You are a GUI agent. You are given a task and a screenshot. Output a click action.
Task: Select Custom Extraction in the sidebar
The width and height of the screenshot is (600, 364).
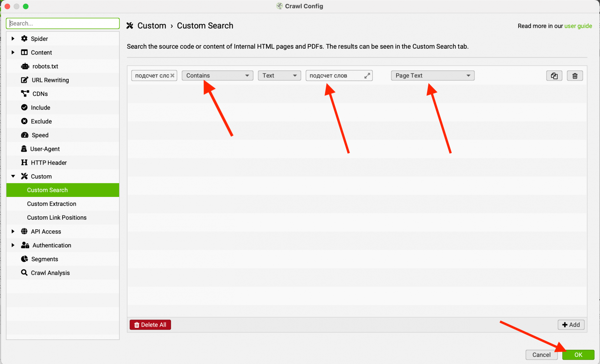(52, 204)
